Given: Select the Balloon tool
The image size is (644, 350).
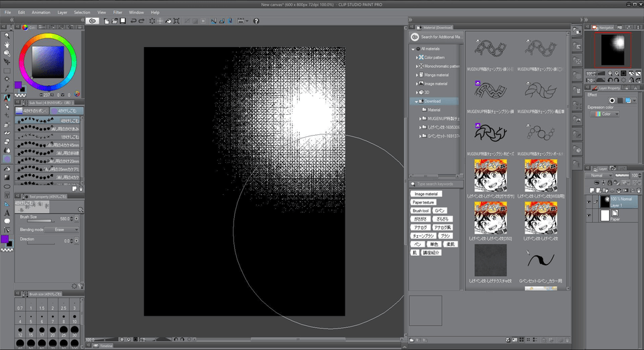Looking at the screenshot, I should 7,220.
